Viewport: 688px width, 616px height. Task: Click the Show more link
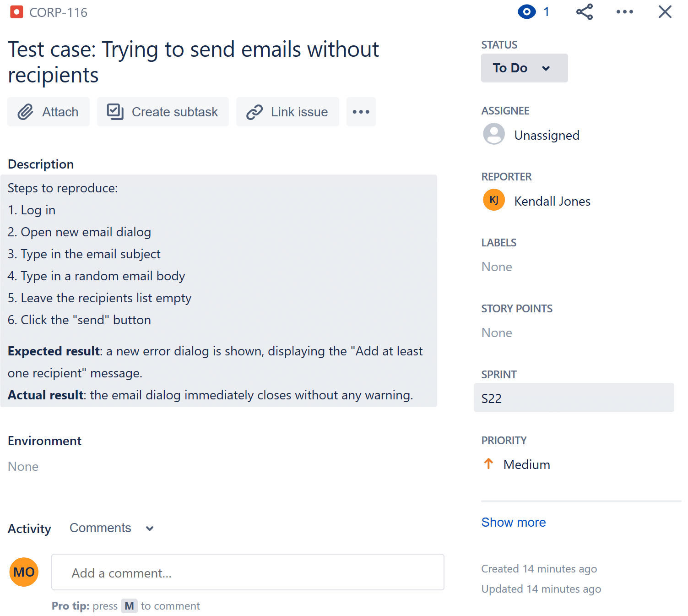click(x=513, y=522)
